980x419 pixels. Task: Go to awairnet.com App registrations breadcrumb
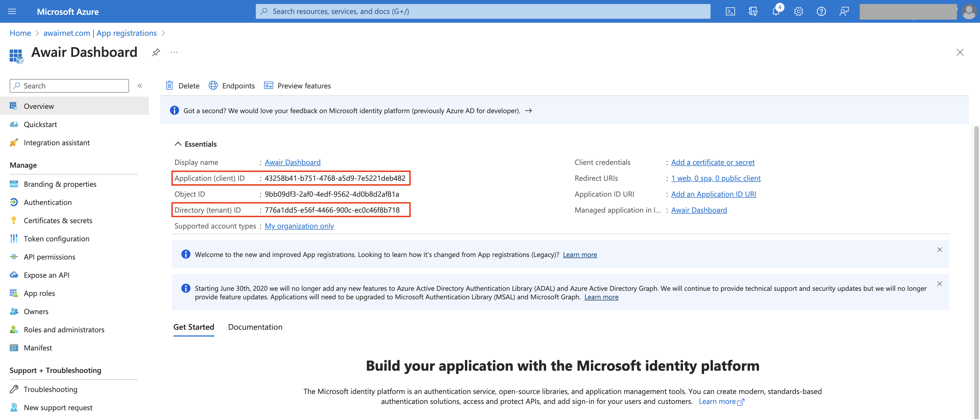click(x=100, y=33)
